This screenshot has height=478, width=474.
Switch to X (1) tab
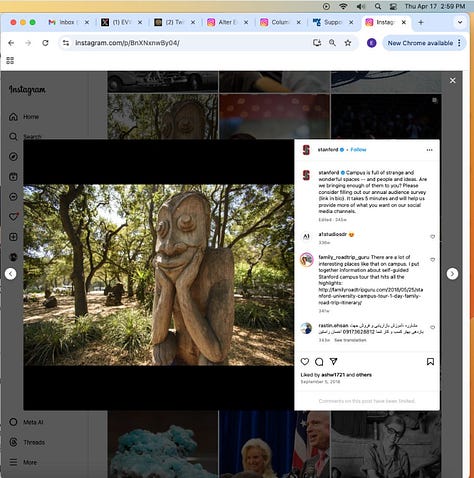click(121, 22)
